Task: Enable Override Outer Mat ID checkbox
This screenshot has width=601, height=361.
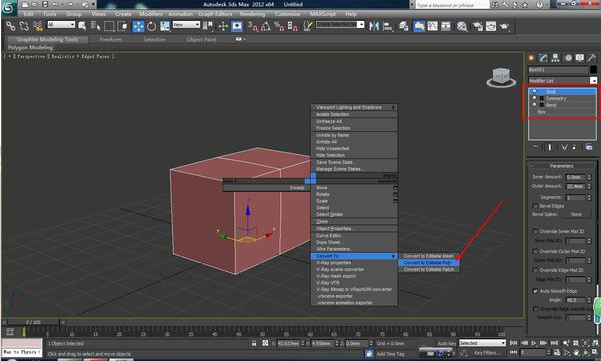Action: (535, 251)
